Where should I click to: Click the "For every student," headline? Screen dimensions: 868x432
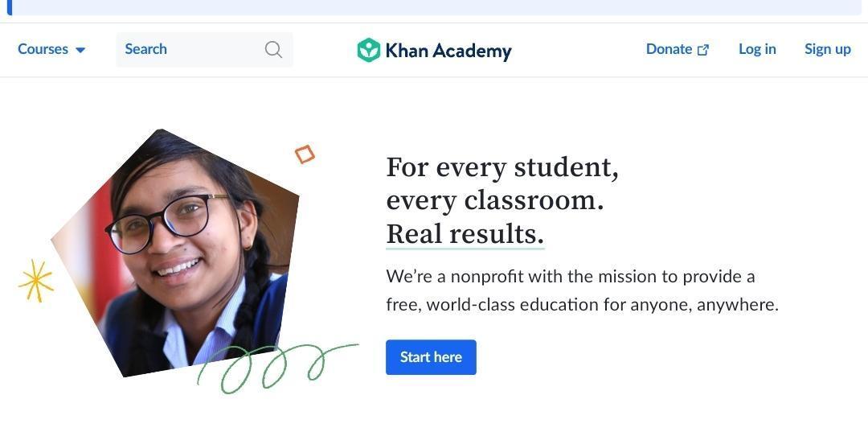pyautogui.click(x=502, y=168)
